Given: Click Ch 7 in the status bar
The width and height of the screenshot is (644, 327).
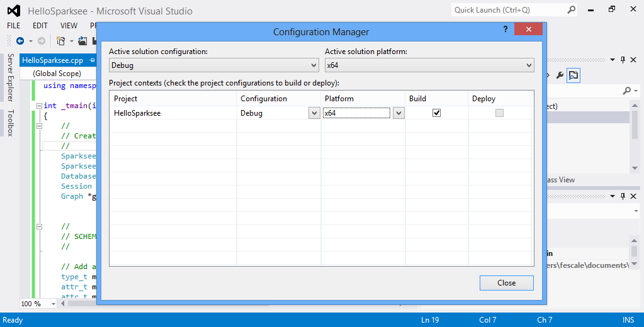Looking at the screenshot, I should 545,320.
